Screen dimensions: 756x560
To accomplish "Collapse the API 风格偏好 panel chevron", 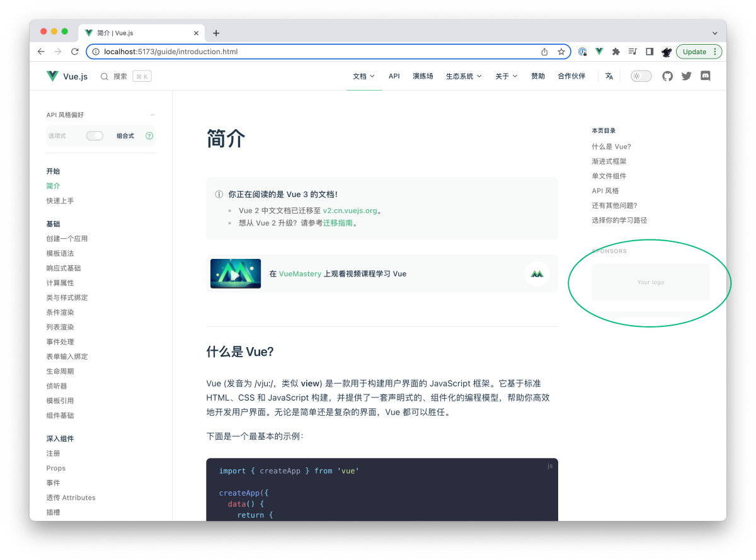I will 152,115.
